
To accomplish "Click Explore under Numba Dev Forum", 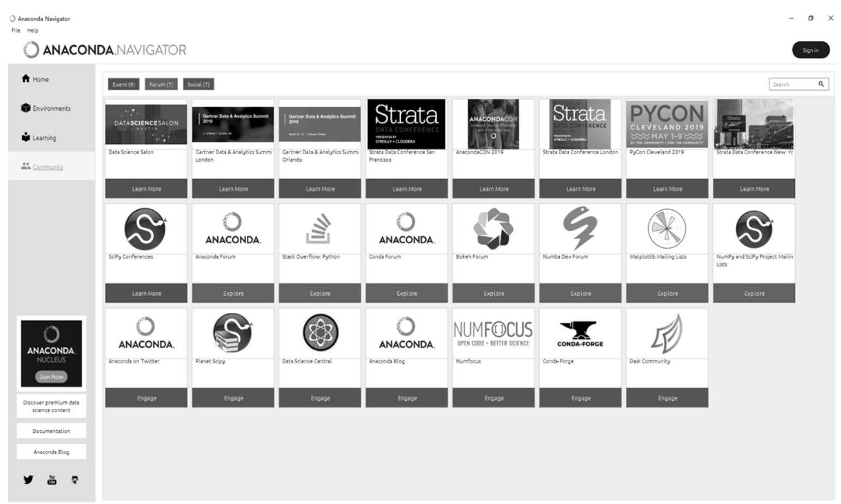I will coord(581,293).
